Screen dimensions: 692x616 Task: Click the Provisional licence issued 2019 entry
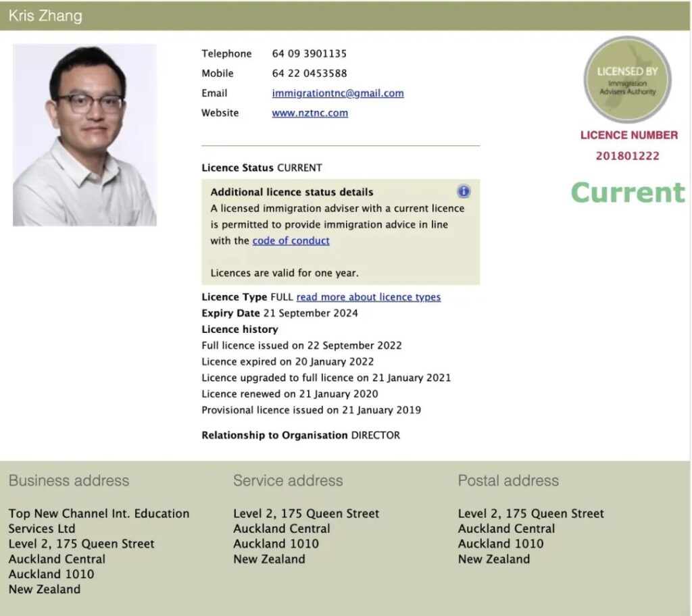point(311,410)
